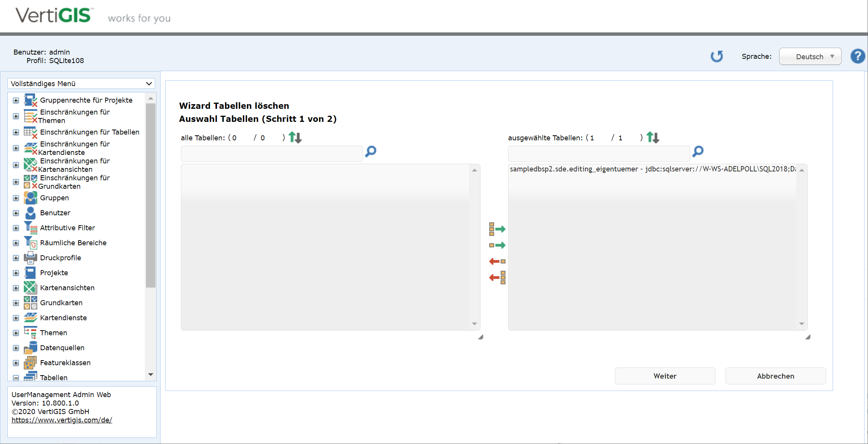Select the Datenquellen database icon
Viewport: 868px width, 444px height.
coord(30,348)
